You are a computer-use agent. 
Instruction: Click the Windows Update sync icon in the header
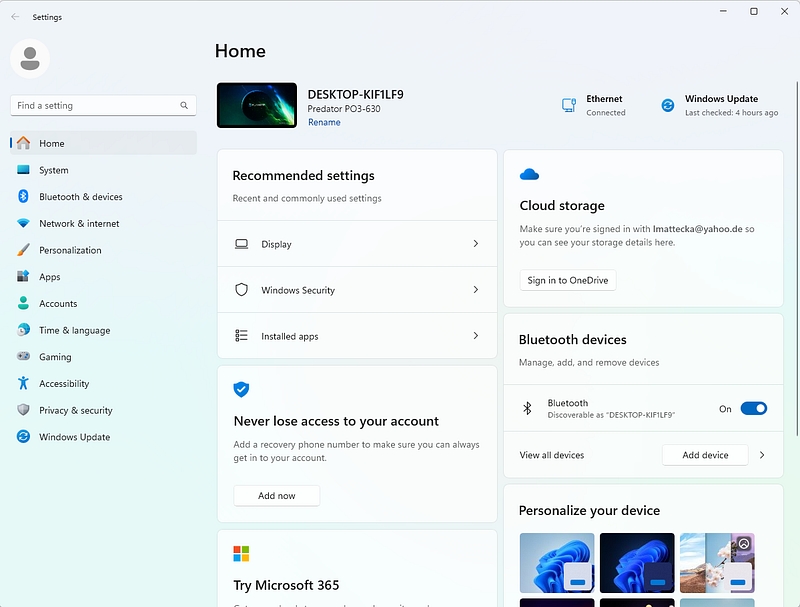[668, 105]
